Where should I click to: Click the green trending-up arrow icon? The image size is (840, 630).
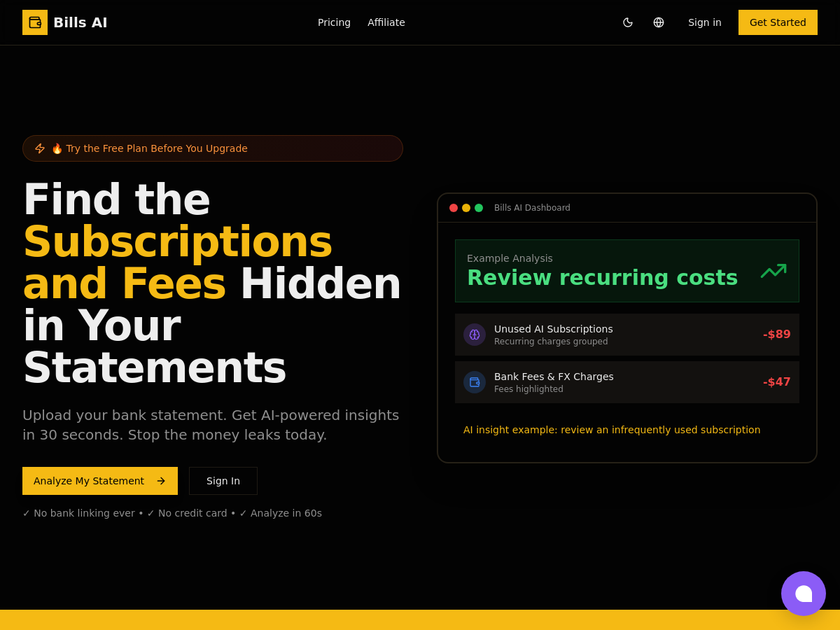(x=773, y=271)
